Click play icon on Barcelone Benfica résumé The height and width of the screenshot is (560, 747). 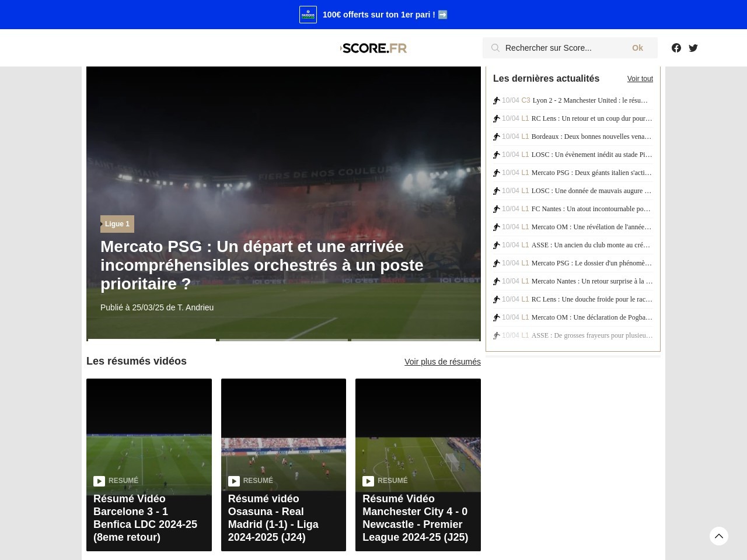pyautogui.click(x=99, y=481)
